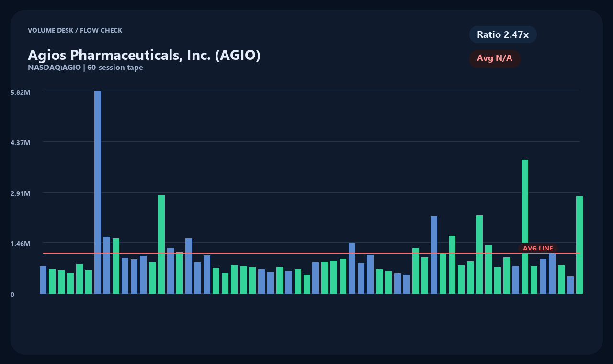Click the tallest green volume bar
Screen dimensions: 613x364
click(x=525, y=227)
